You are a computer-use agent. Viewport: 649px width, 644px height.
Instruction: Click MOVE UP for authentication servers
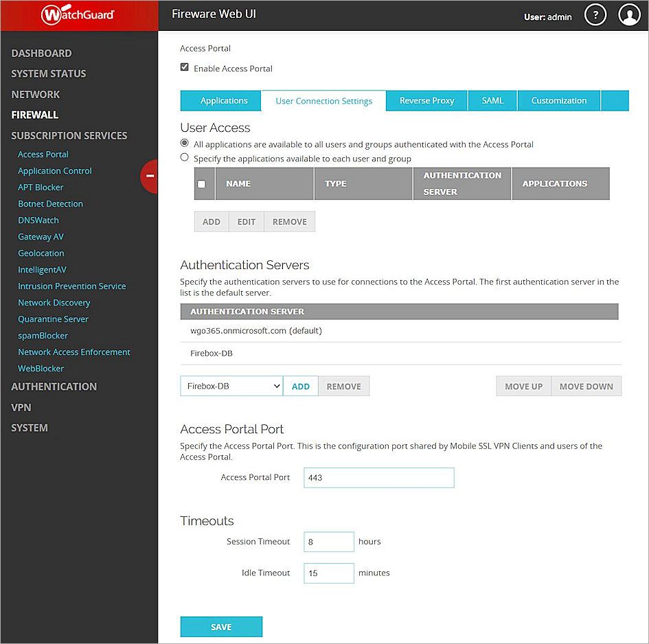pyautogui.click(x=523, y=386)
